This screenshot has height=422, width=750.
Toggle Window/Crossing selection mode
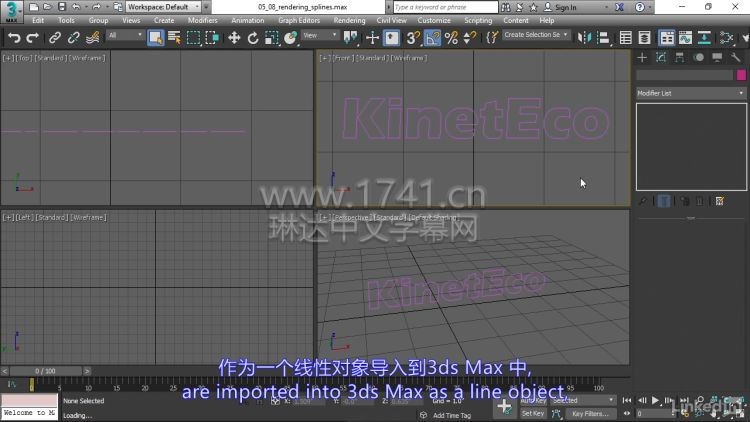[212, 37]
